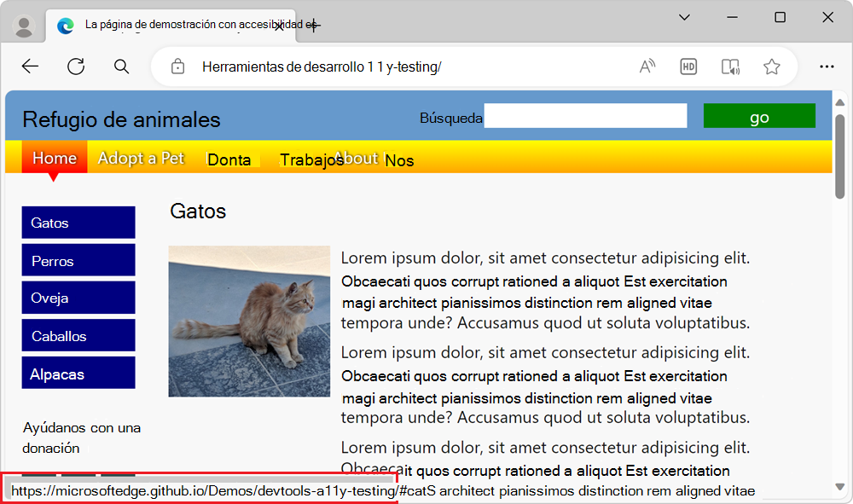Click the Read aloud icon
The height and width of the screenshot is (504, 853).
[647, 66]
